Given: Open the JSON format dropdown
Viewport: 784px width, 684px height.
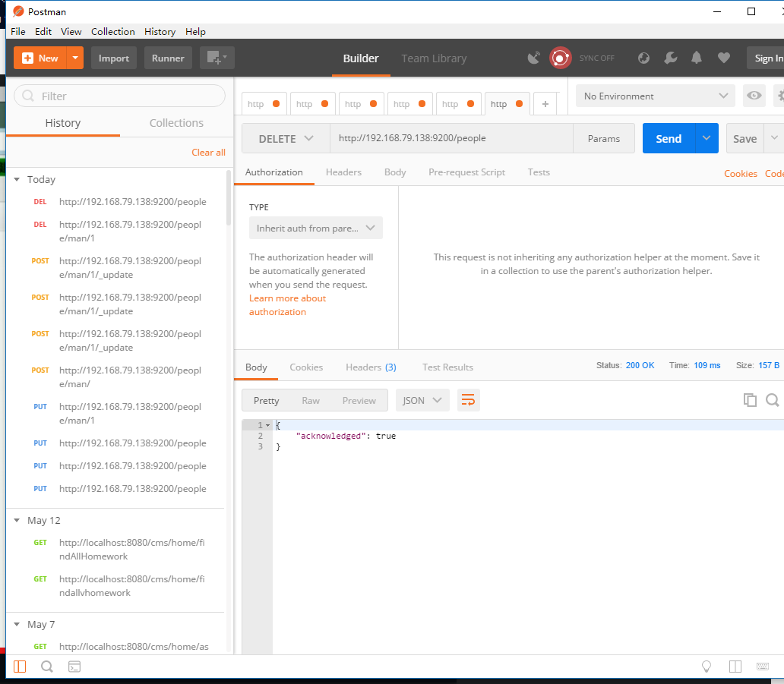Looking at the screenshot, I should pyautogui.click(x=422, y=400).
